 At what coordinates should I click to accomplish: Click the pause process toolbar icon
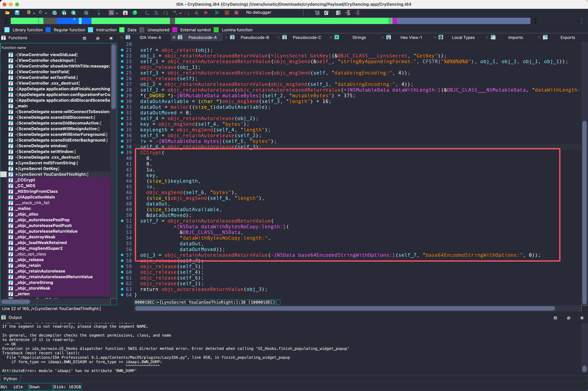click(227, 12)
